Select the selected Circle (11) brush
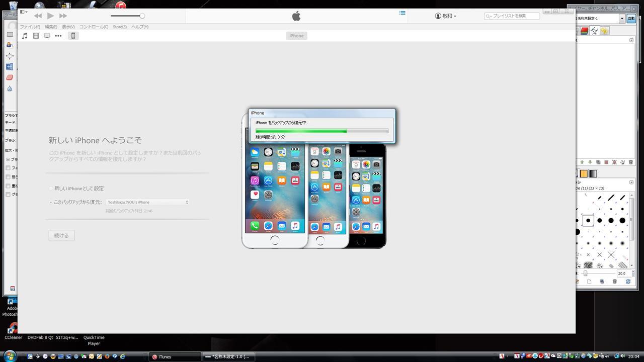Screen dimensions: 644x362 point(588,220)
